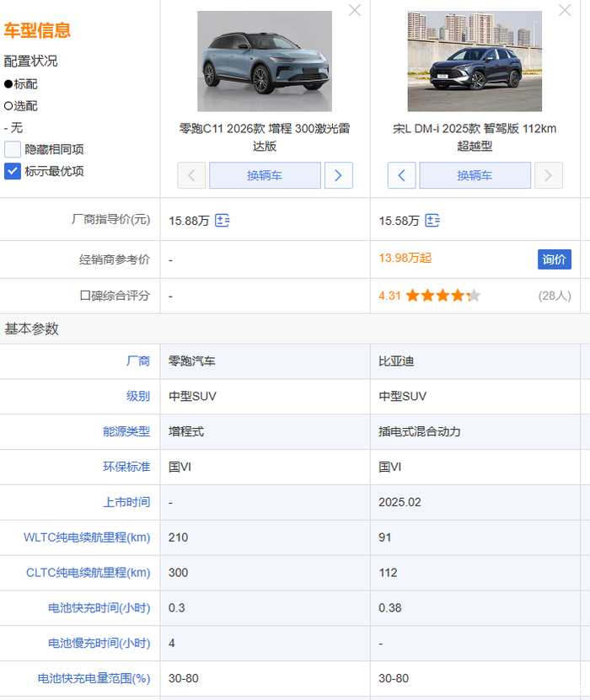Uncheck the 标示最优项 checkbox
This screenshot has width=590, height=700.
[x=13, y=171]
